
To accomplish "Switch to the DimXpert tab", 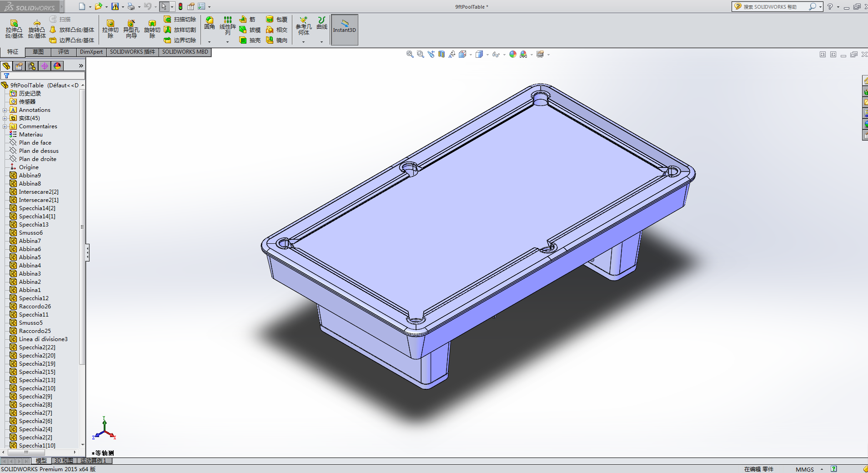I will coord(91,52).
